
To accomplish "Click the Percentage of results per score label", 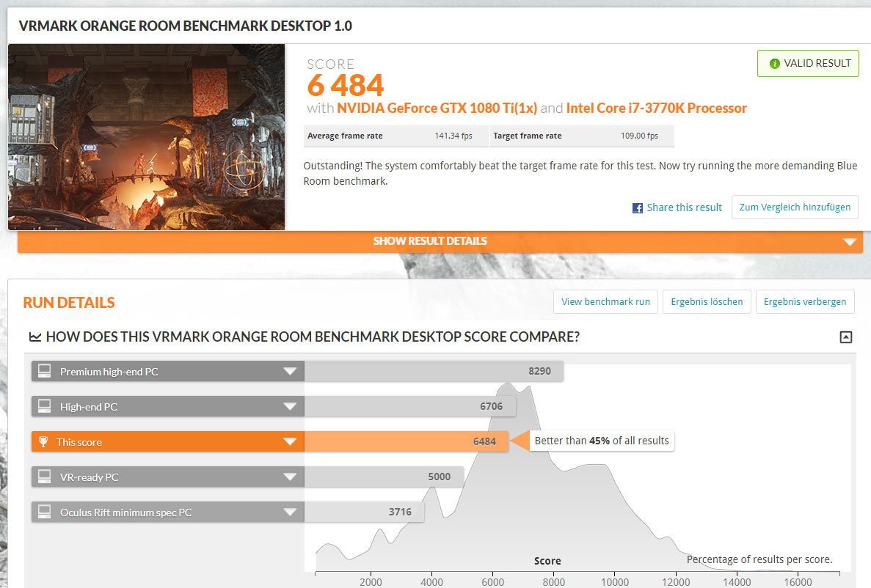I will (x=759, y=559).
